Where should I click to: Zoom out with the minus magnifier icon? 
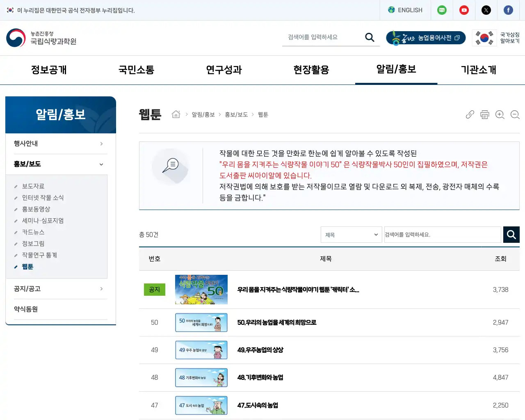pos(515,115)
